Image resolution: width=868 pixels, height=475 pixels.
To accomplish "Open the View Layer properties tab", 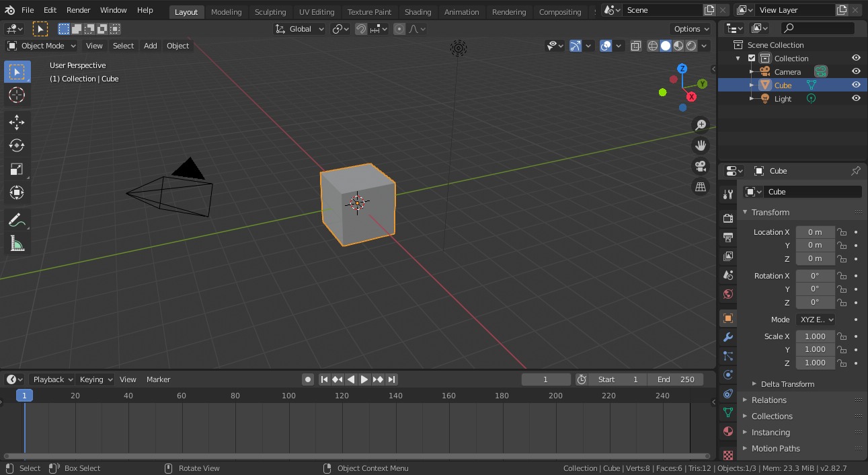I will click(x=727, y=256).
